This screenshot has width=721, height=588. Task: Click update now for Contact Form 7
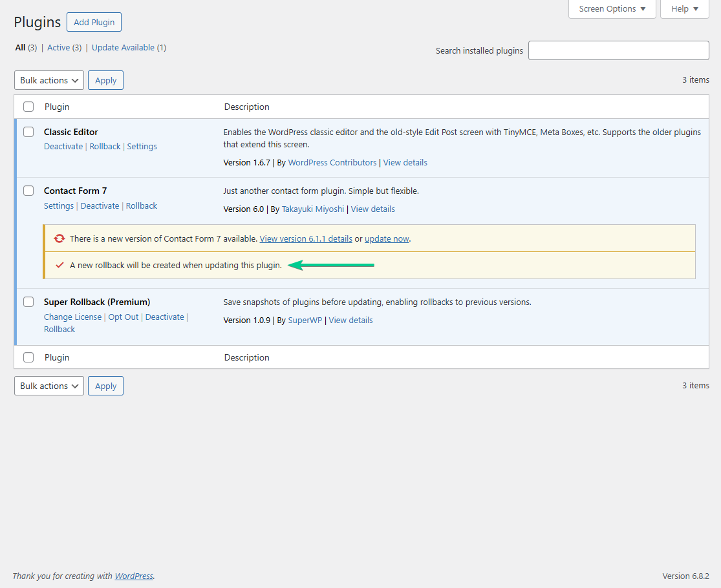pyautogui.click(x=387, y=238)
